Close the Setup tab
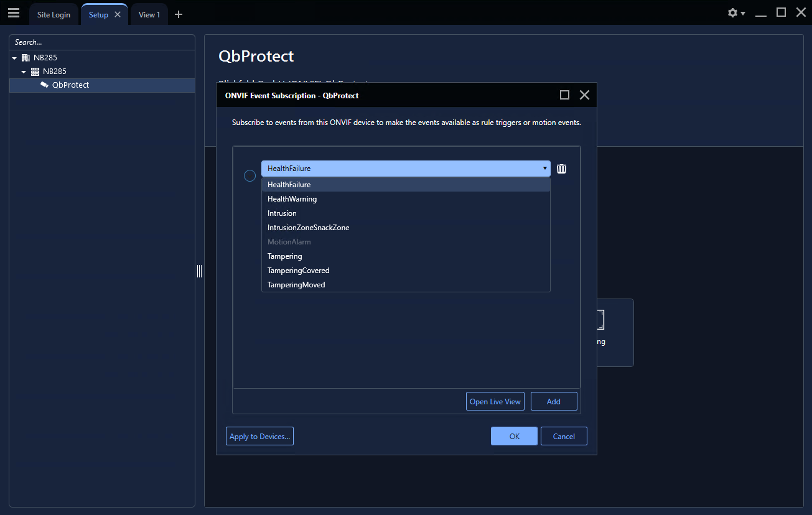812x515 pixels. [118, 14]
